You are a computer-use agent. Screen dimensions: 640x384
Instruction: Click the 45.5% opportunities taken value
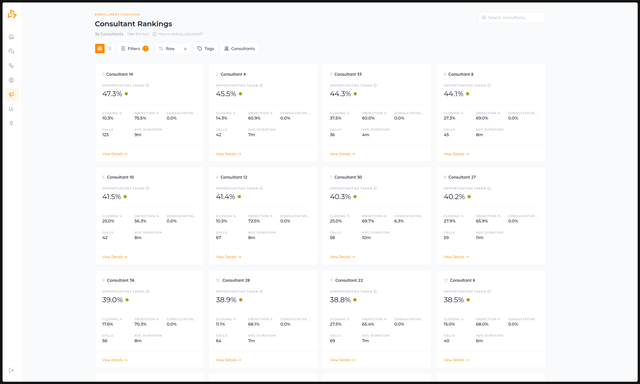tap(226, 94)
